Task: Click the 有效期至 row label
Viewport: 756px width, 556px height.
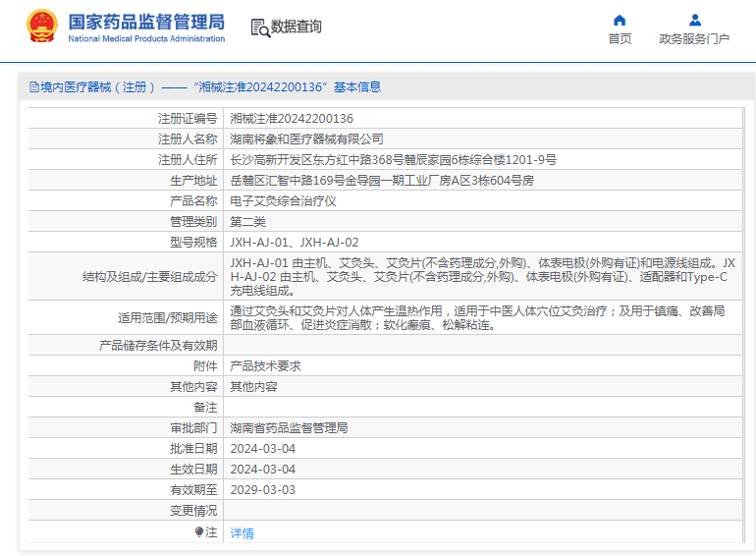Action: 193,490
